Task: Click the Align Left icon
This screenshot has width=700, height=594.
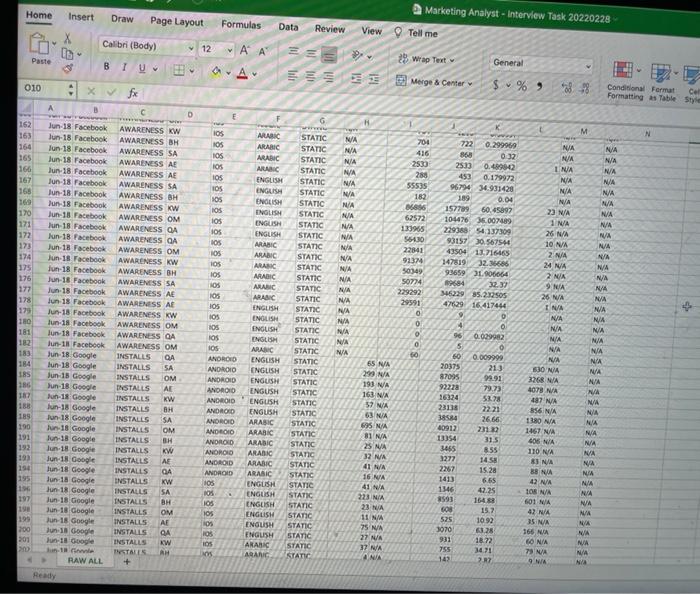Action: pyautogui.click(x=292, y=75)
